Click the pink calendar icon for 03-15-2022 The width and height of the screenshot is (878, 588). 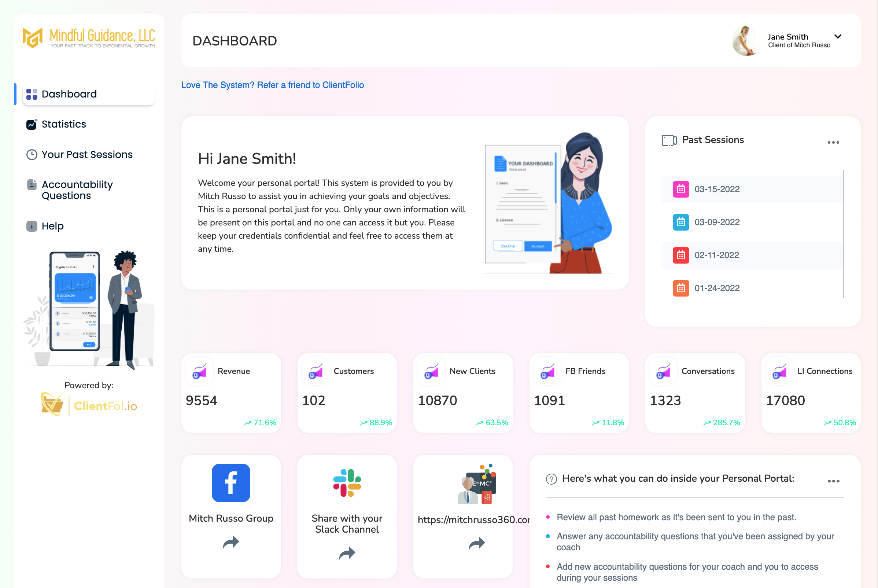(x=680, y=189)
